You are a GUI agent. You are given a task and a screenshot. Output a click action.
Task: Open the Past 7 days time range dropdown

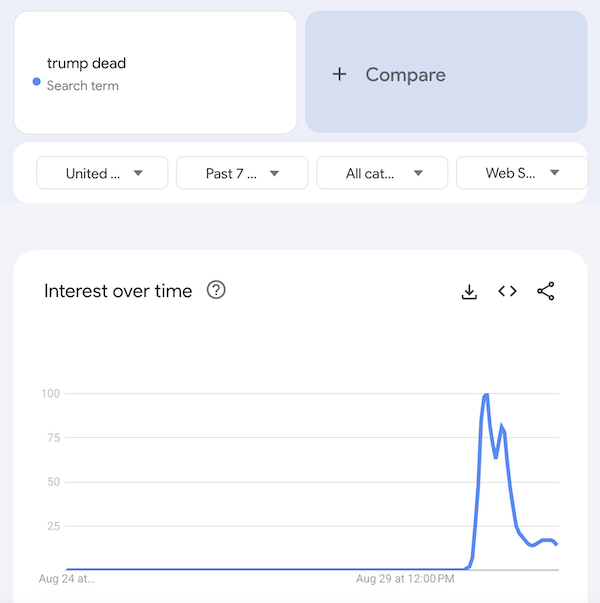[242, 173]
